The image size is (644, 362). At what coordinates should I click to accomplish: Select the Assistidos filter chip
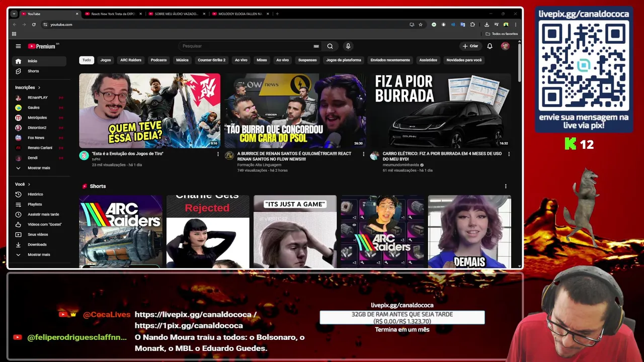(428, 60)
